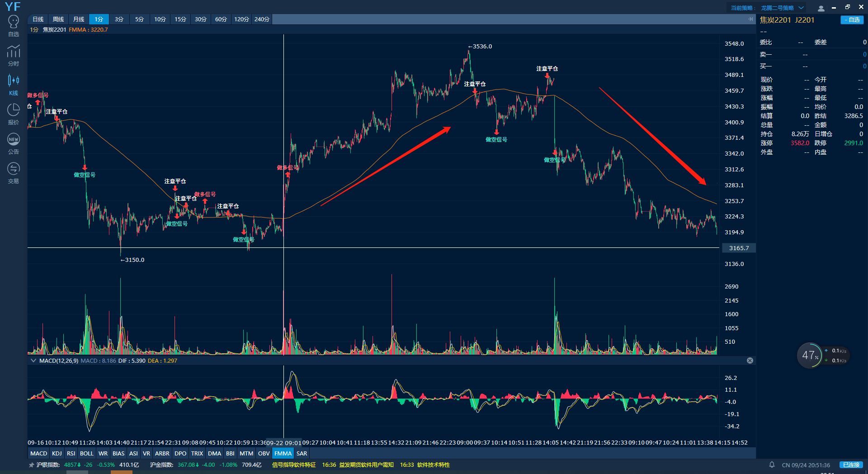The image size is (868, 474).
Task: Select the K线 candlestick chart icon
Action: click(x=14, y=85)
